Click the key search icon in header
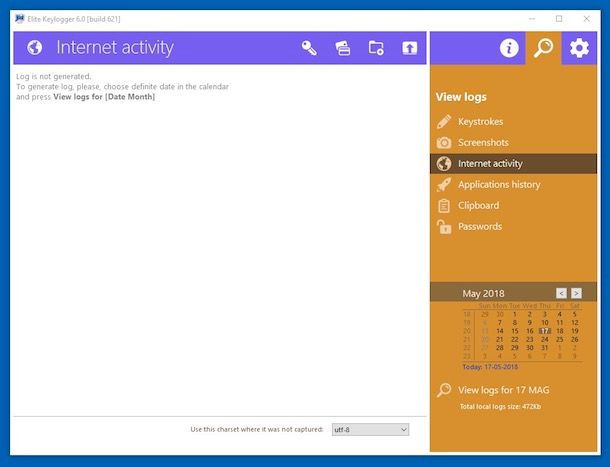 click(309, 48)
